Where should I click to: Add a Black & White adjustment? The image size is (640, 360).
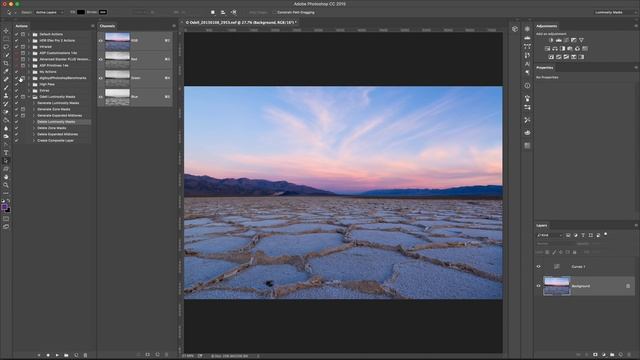(x=562, y=49)
